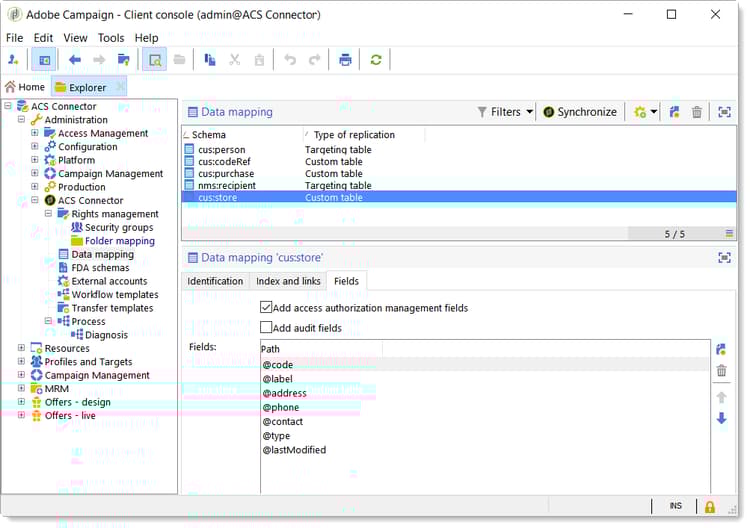Click the Print icon in the toolbar
The height and width of the screenshot is (528, 750).
(x=345, y=60)
